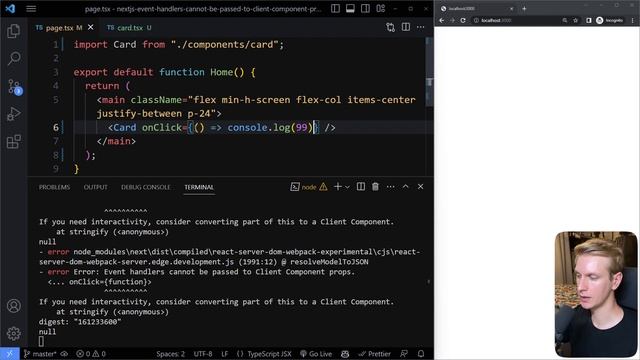640x360 pixels.
Task: Click line number 6 in the gutter
Action: click(x=56, y=128)
